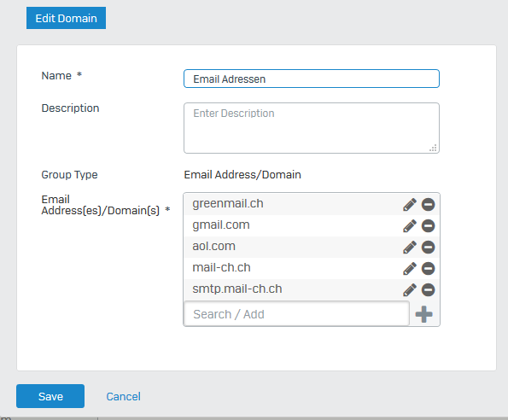This screenshot has height=420, width=508.
Task: Grab the description box resize handle
Action: pyautogui.click(x=433, y=148)
